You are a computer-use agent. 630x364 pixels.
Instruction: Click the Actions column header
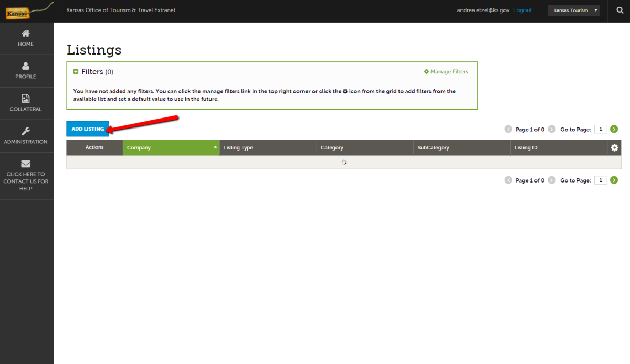click(x=94, y=148)
